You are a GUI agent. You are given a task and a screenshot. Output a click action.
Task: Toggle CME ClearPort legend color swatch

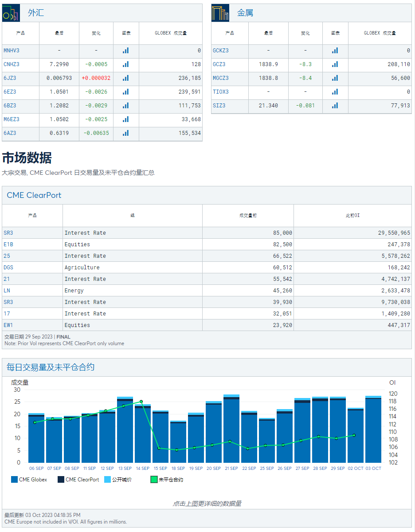(61, 479)
